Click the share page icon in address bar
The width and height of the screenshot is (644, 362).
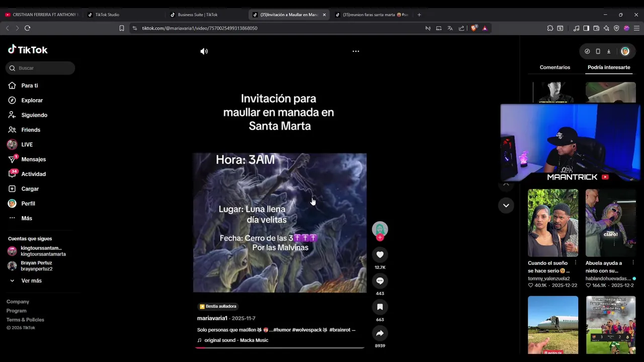point(461,28)
